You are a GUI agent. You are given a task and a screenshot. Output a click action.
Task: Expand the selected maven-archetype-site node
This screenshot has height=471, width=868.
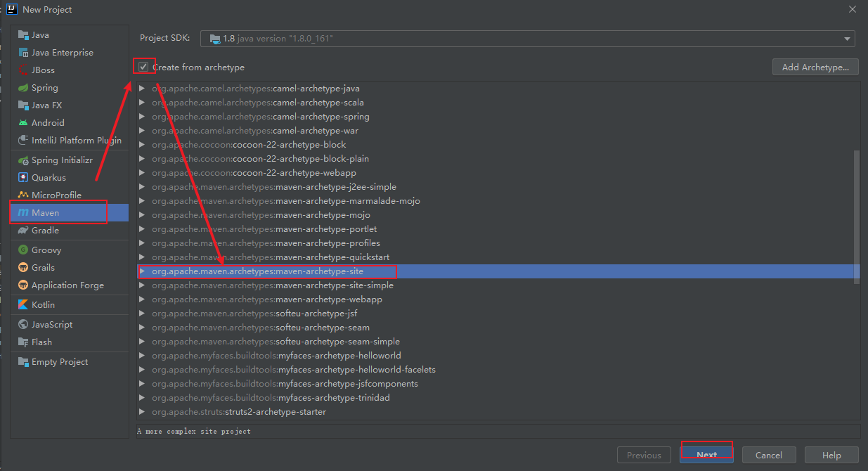(x=142, y=271)
